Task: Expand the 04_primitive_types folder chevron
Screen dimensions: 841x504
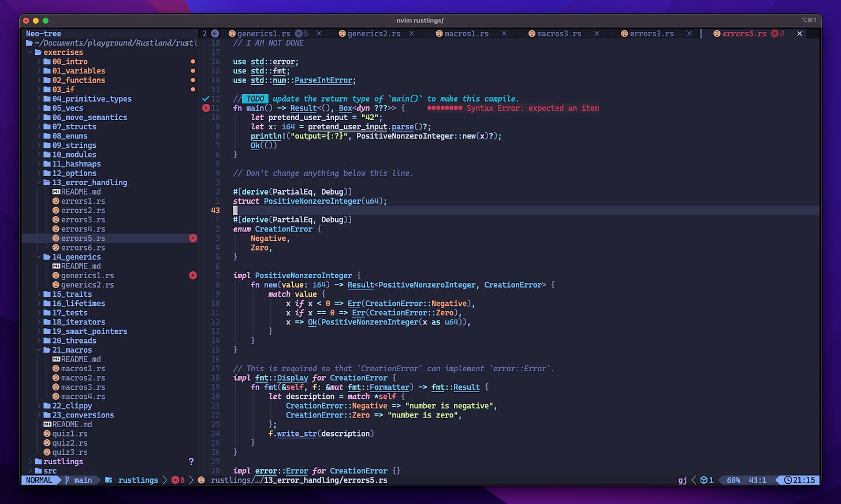Action: 39,99
